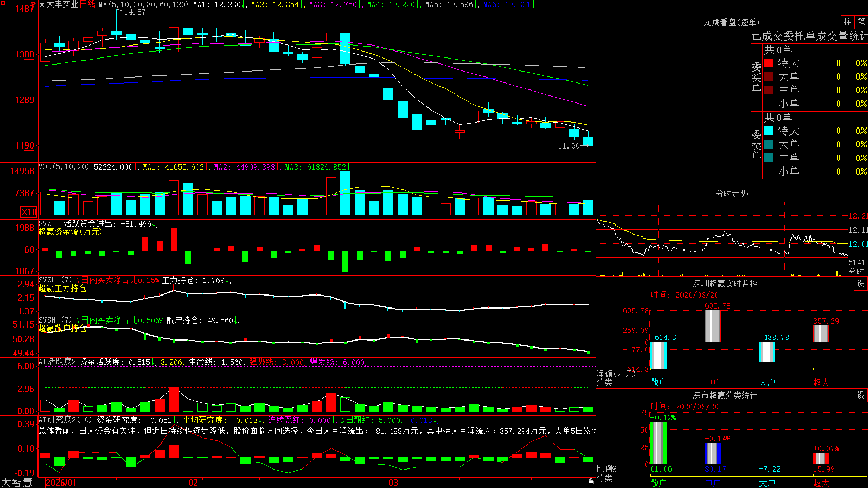Select the MA1: 12.230 value

pos(216,4)
